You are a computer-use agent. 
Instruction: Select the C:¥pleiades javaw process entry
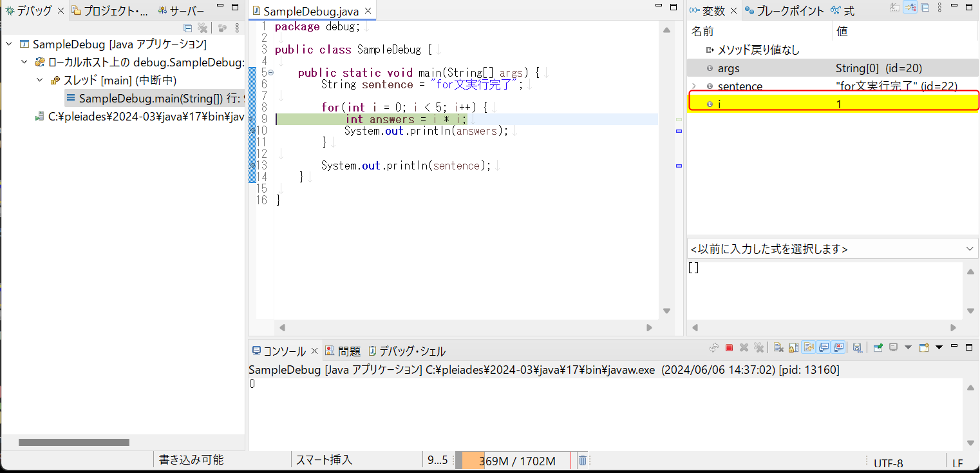138,117
